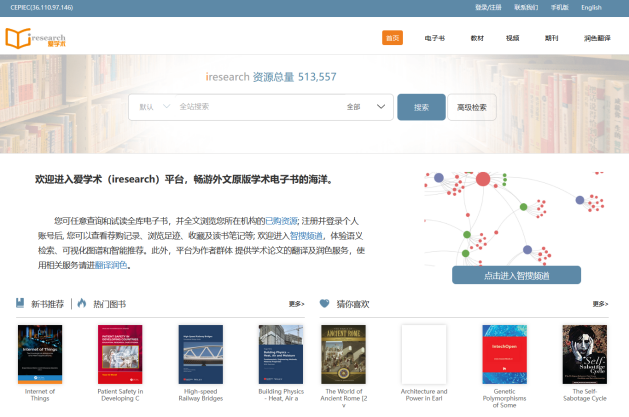Click the 联系我们 link
Screen dimensions: 629x417
(526, 7)
